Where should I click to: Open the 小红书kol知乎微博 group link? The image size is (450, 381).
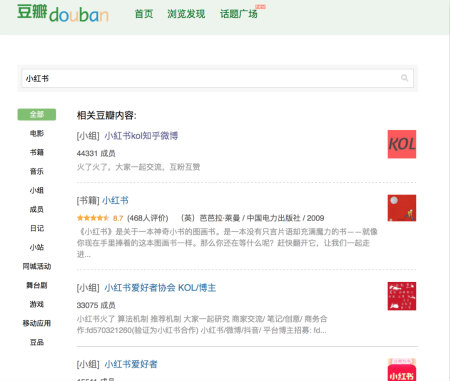[141, 136]
